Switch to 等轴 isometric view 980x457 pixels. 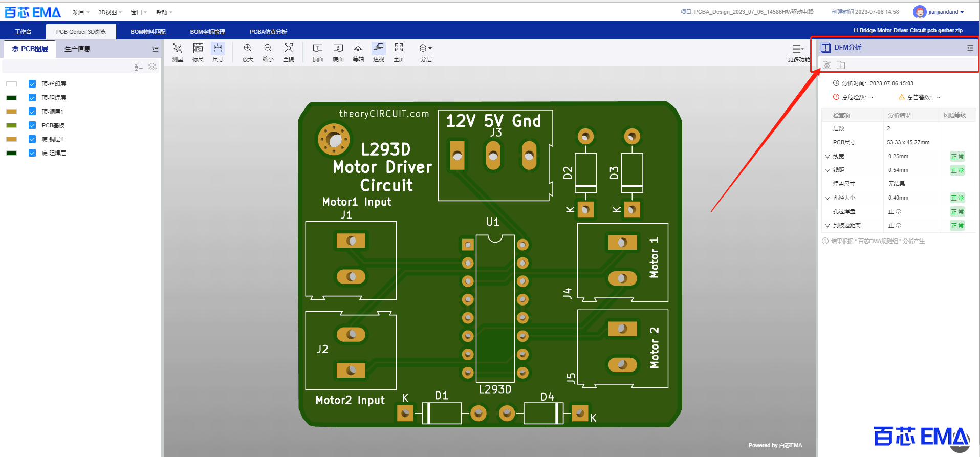click(x=358, y=52)
